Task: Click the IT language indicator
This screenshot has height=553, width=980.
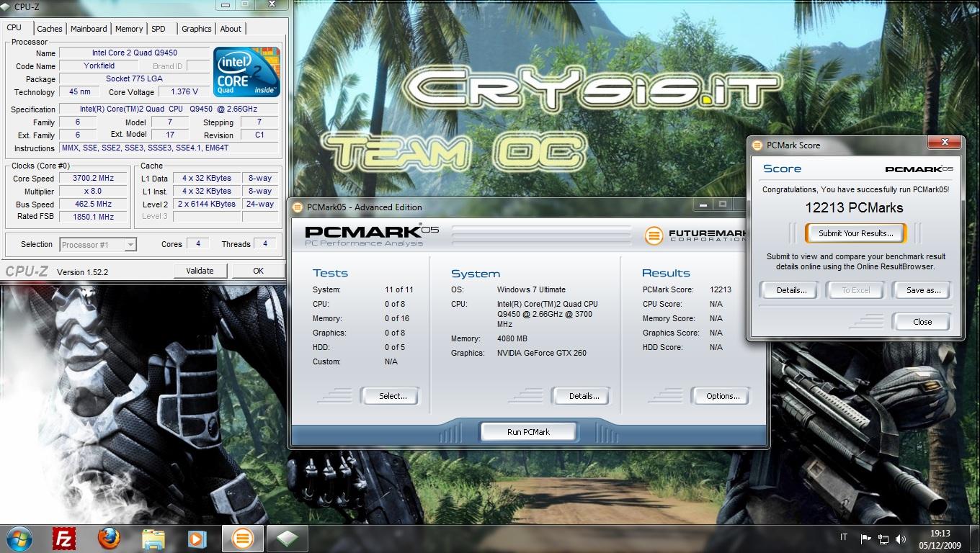Action: [844, 538]
